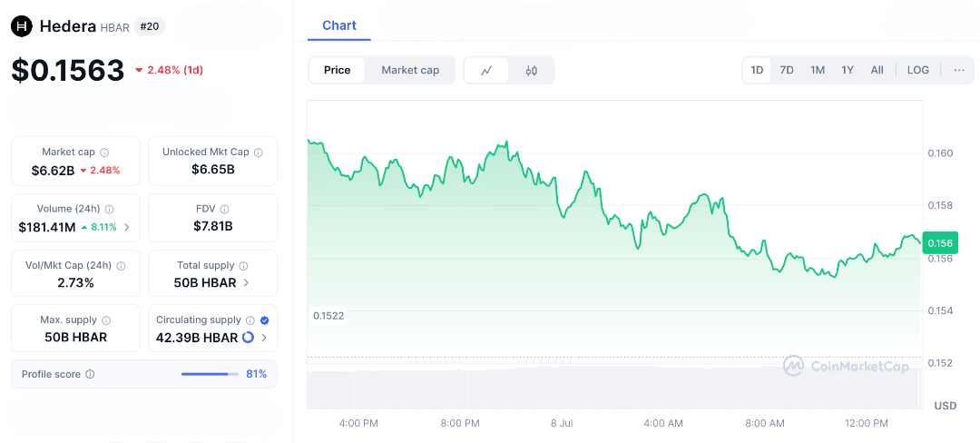Open the Chart tab
Viewport: 980px width, 443px height.
[x=339, y=25]
